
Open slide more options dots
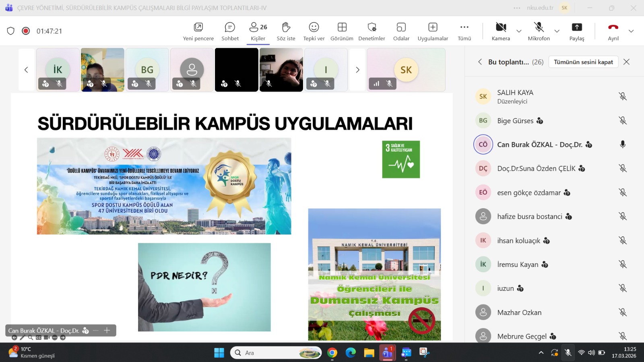tap(55, 338)
